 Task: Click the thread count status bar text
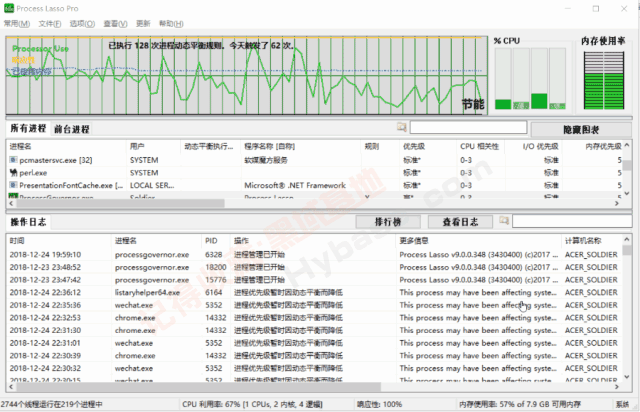coord(52,404)
